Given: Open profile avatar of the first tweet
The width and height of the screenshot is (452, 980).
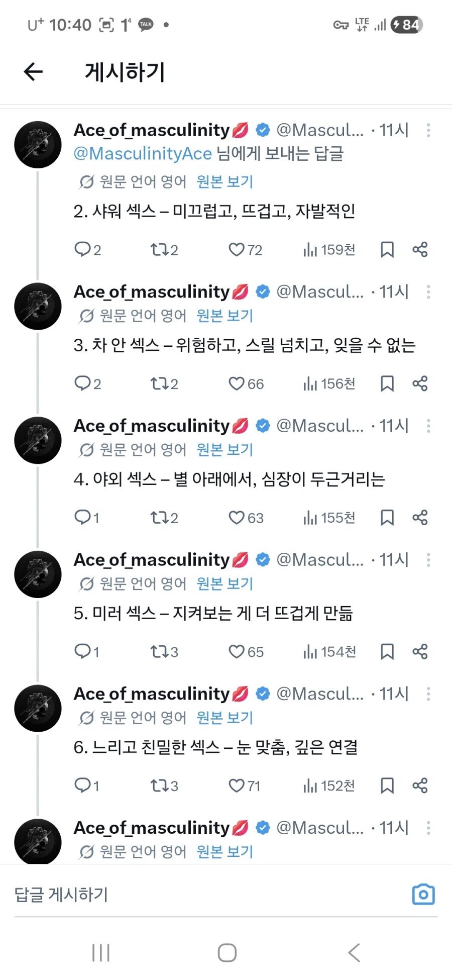Looking at the screenshot, I should tap(38, 144).
